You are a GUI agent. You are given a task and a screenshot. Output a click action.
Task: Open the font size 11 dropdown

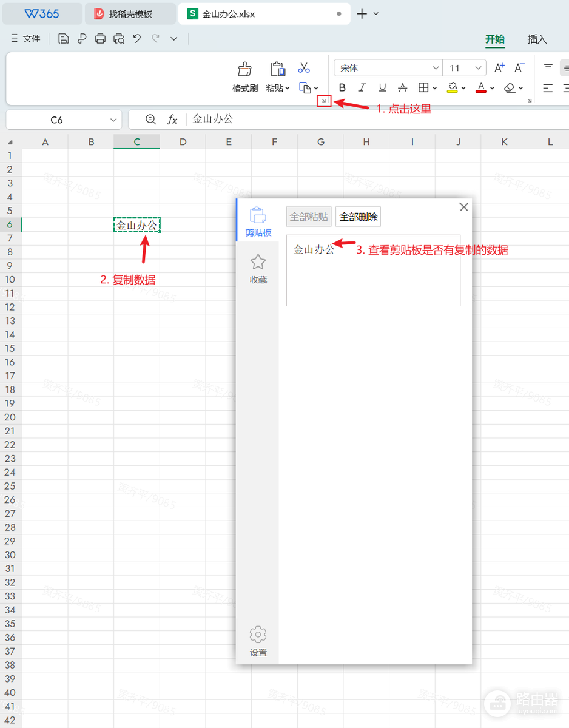tap(479, 68)
